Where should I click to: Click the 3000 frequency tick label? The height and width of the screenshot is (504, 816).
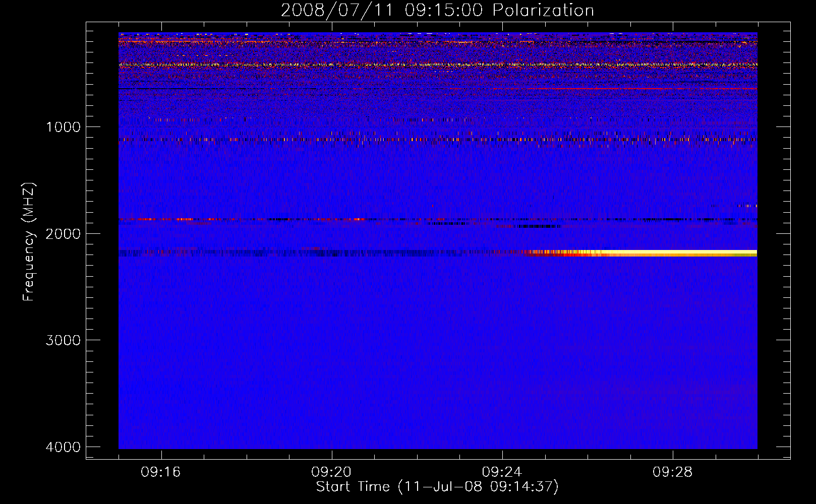(x=63, y=340)
